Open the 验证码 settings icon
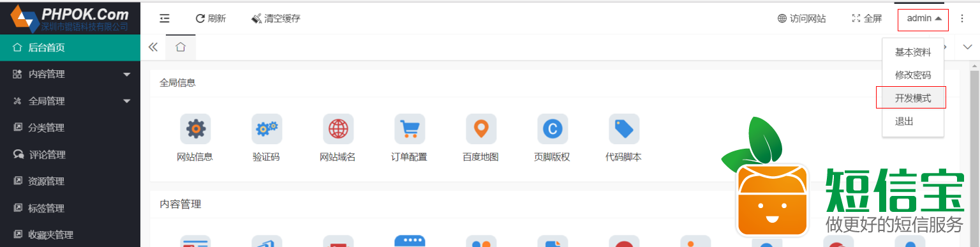Screen dimensions: 980x247 click(x=267, y=129)
